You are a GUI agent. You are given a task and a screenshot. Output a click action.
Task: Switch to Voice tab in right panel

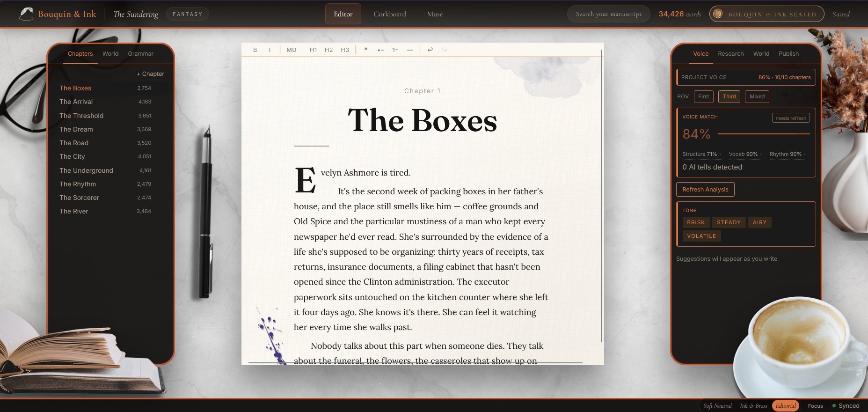(x=700, y=54)
